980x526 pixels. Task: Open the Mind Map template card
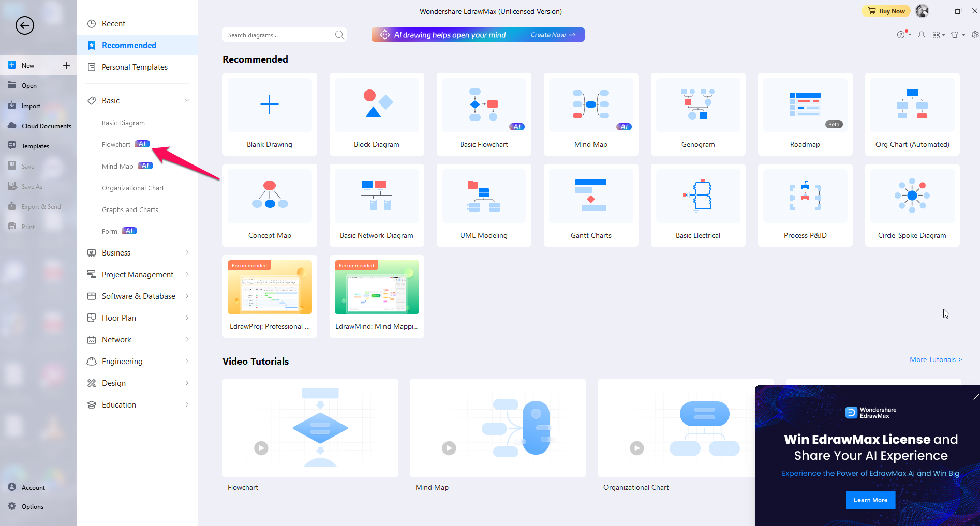click(591, 114)
